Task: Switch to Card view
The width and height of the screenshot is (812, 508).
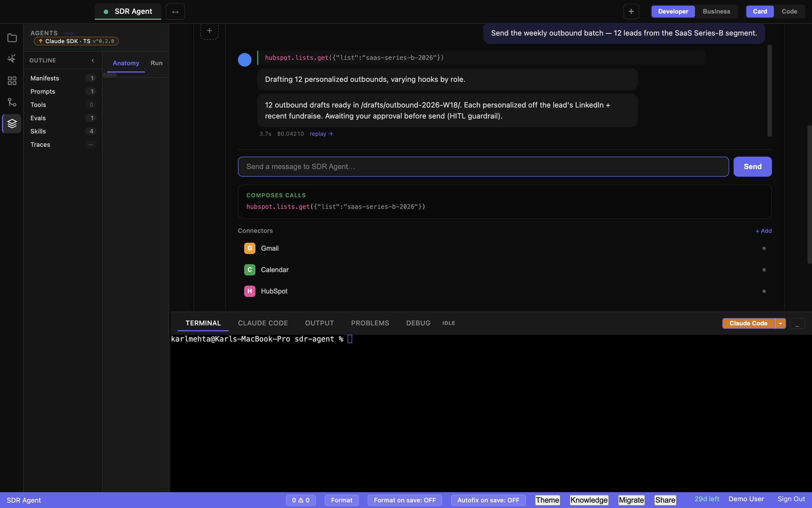Action: pyautogui.click(x=760, y=11)
